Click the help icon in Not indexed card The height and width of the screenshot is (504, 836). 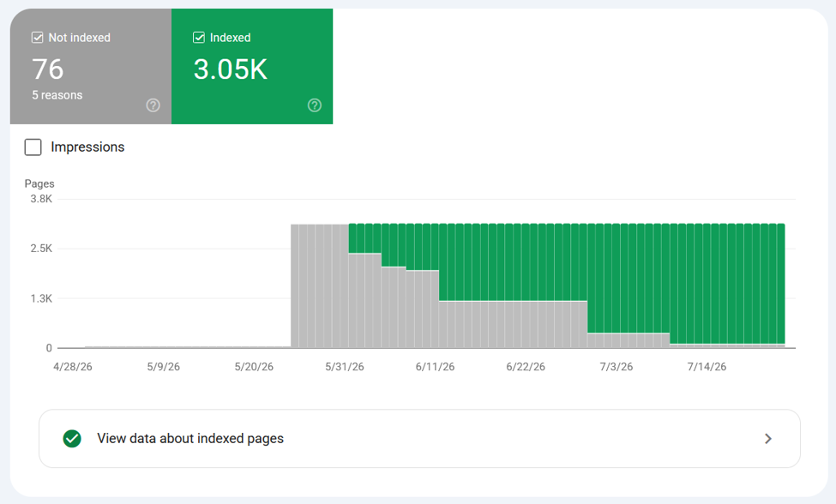pyautogui.click(x=153, y=105)
